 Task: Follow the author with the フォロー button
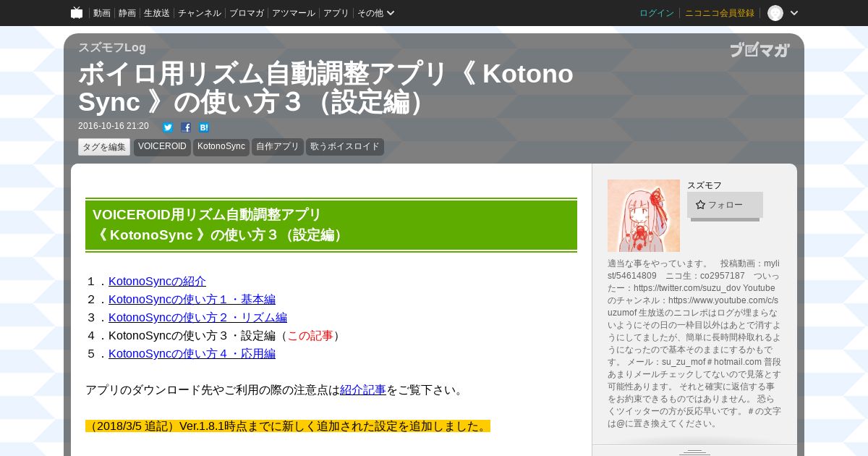(x=725, y=205)
